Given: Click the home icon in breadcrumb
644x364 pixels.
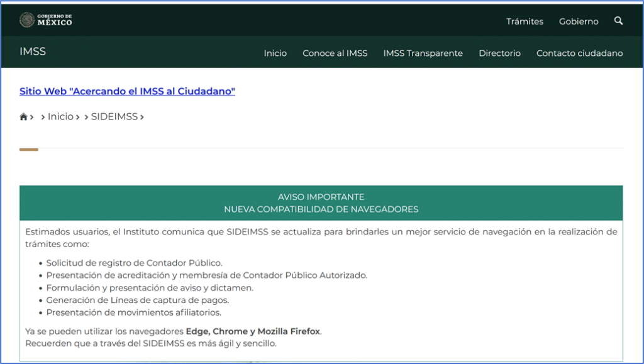Looking at the screenshot, I should point(23,117).
